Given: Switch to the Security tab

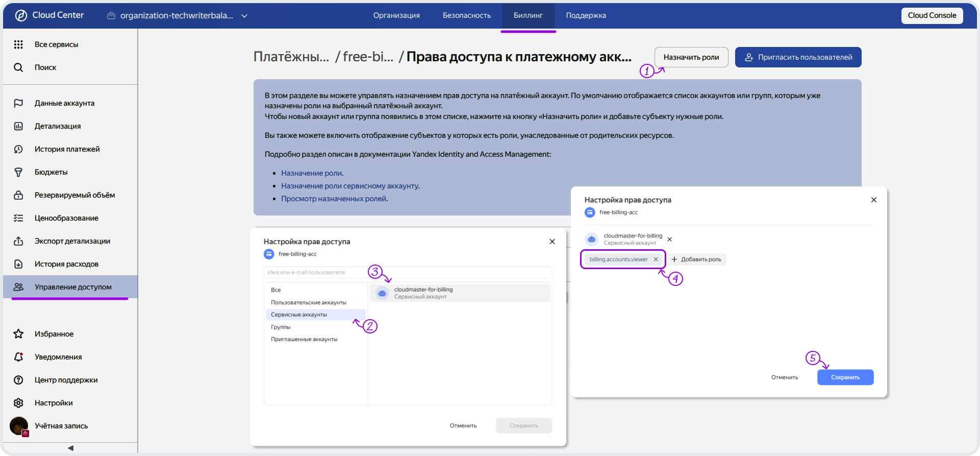Looking at the screenshot, I should 466,15.
